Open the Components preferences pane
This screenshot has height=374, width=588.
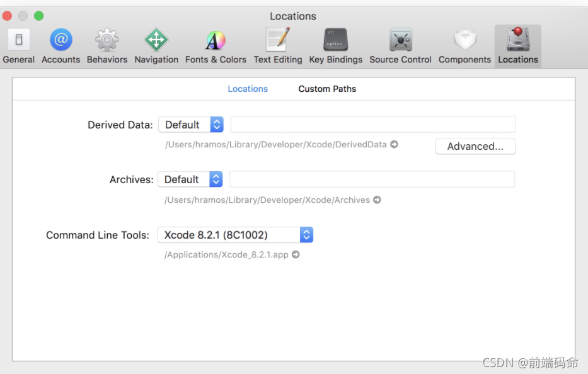click(464, 46)
